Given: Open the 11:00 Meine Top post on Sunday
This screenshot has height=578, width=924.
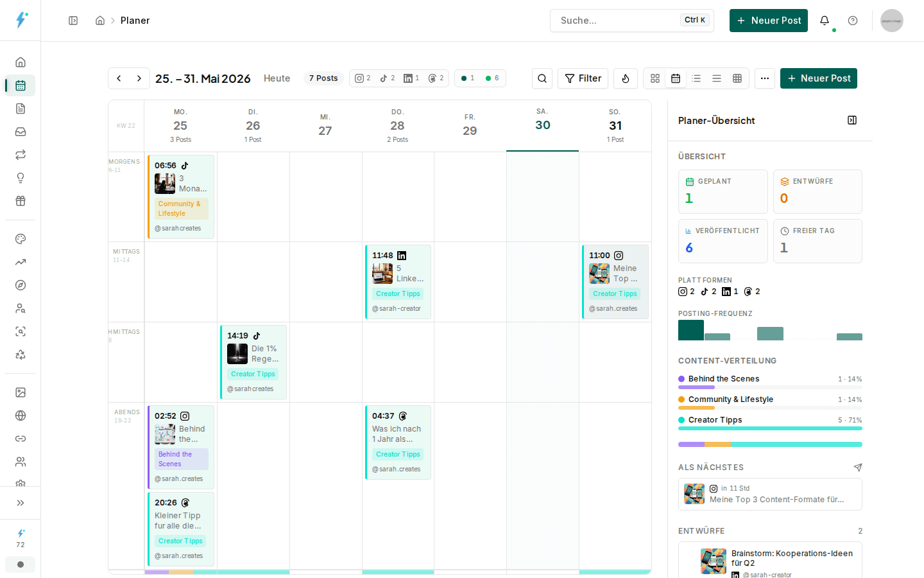Looking at the screenshot, I should [x=615, y=282].
